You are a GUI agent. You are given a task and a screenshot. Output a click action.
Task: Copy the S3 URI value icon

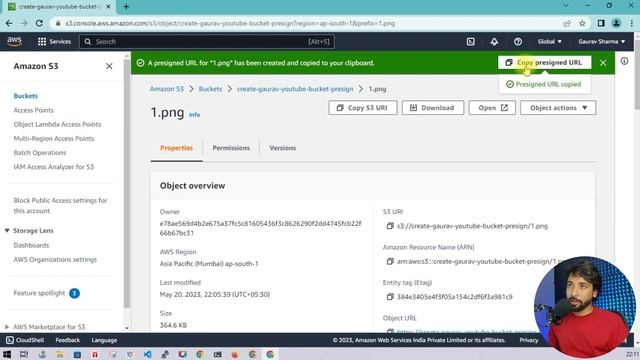[x=390, y=226]
